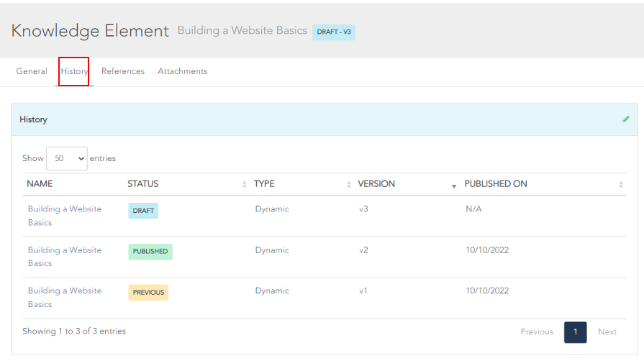Go to the Next page
644x361 pixels.
[x=607, y=332]
